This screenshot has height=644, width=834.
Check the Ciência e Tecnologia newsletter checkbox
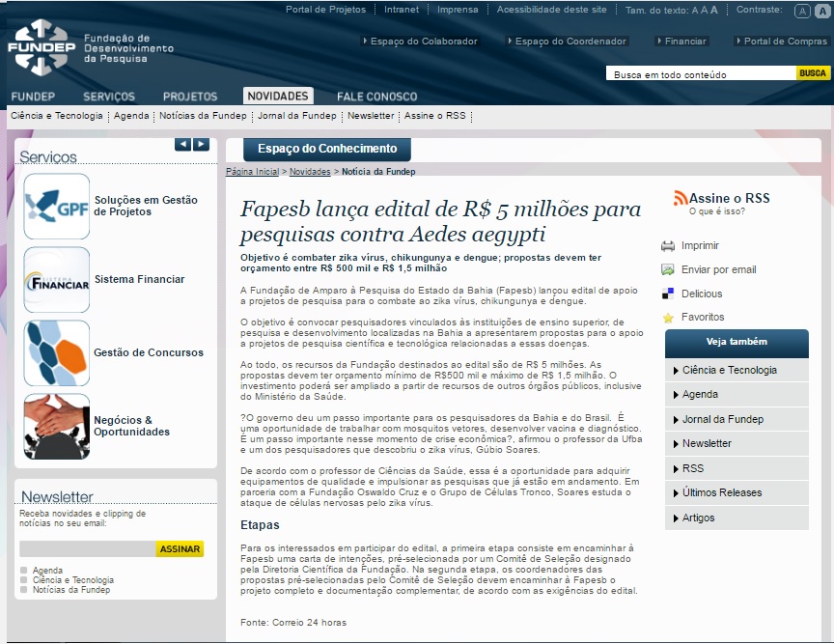(24, 580)
